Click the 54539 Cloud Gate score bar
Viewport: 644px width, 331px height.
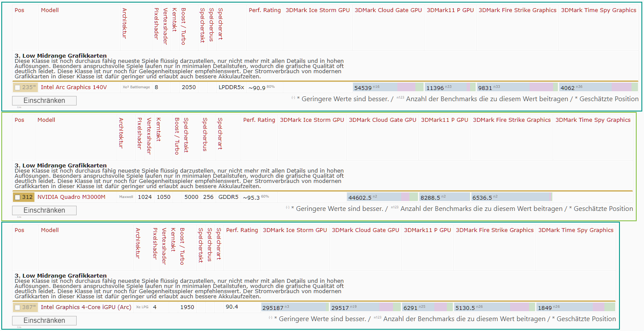pos(388,87)
